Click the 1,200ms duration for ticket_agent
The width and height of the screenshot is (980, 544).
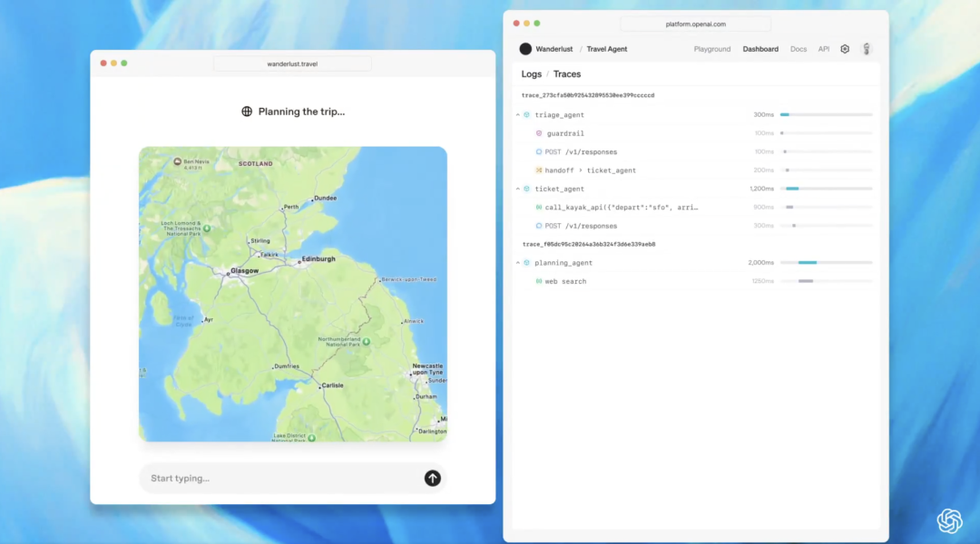762,189
